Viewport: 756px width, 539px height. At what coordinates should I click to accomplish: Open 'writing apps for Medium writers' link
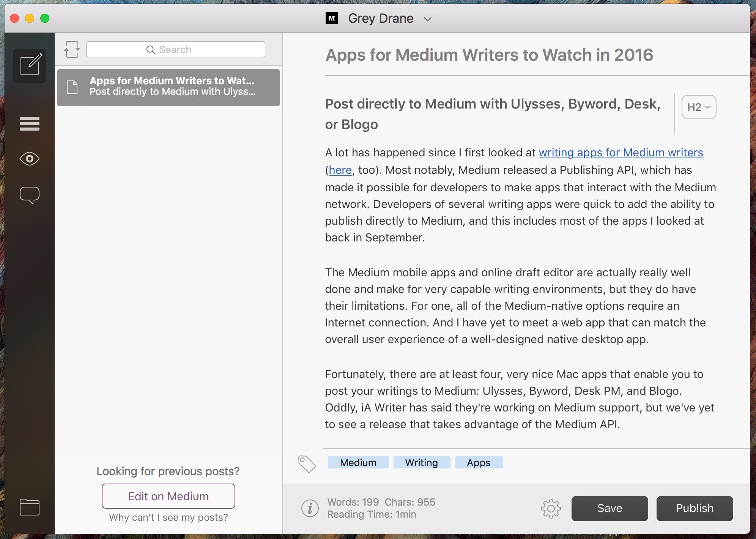(x=621, y=153)
